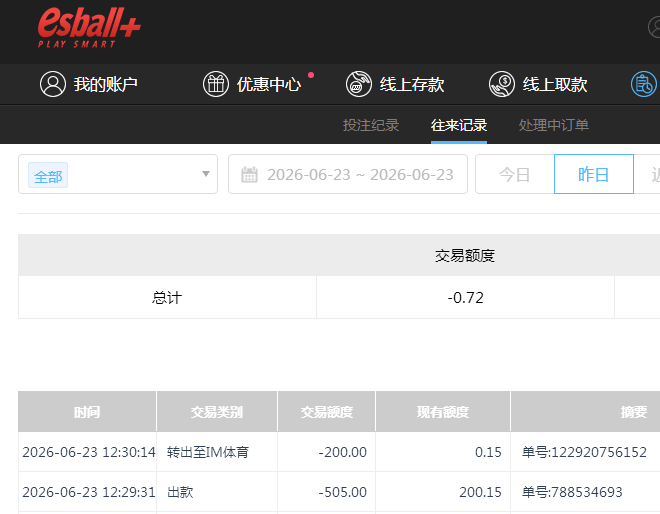660x514 pixels.
Task: Click the 单号:122920756152 summary cell
Action: 584,452
